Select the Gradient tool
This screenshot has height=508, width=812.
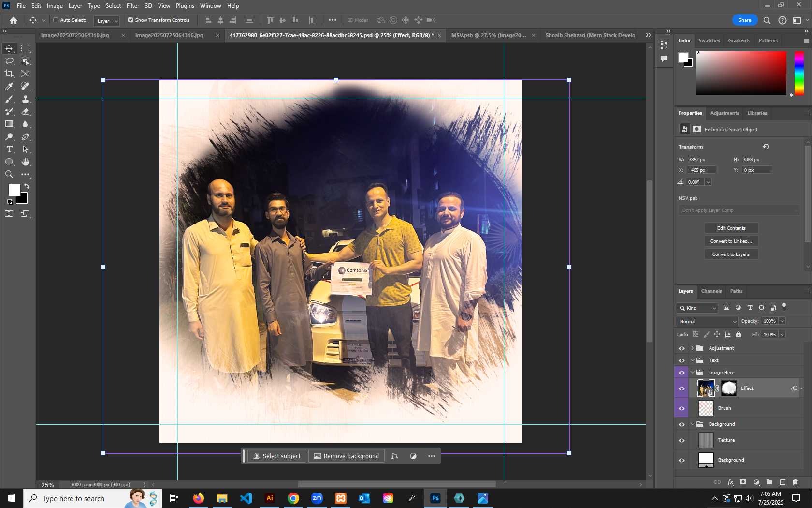point(9,124)
